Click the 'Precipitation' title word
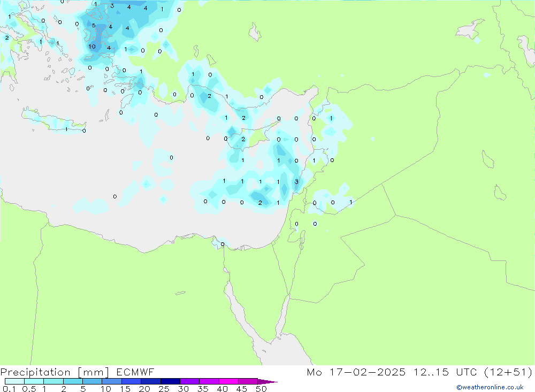The image size is (535, 392). click(x=35, y=372)
